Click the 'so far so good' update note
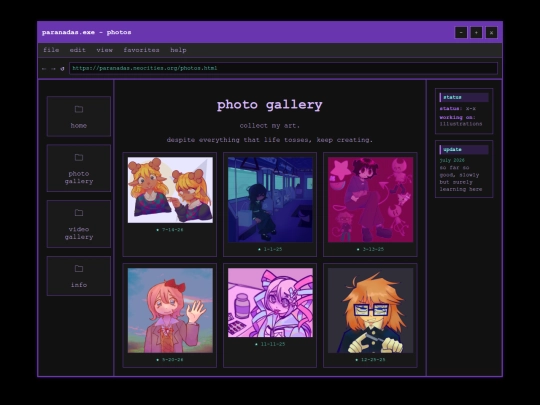This screenshot has height=405, width=540. [461, 178]
